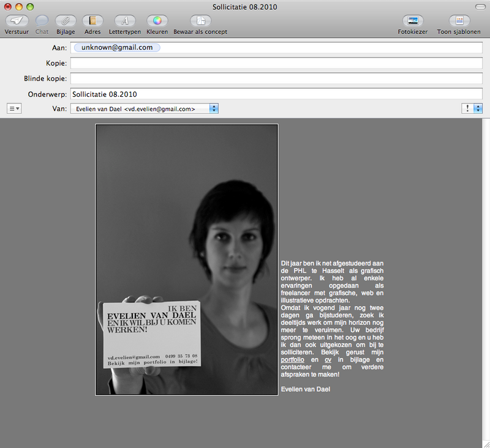Open the message priority dropdown
Screen dimensions: 490x448
[x=472, y=109]
